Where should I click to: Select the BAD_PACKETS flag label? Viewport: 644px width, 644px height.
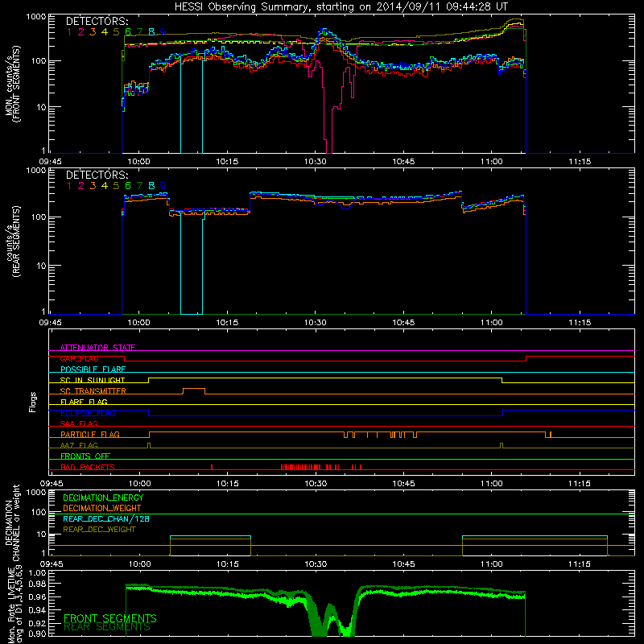point(88,467)
